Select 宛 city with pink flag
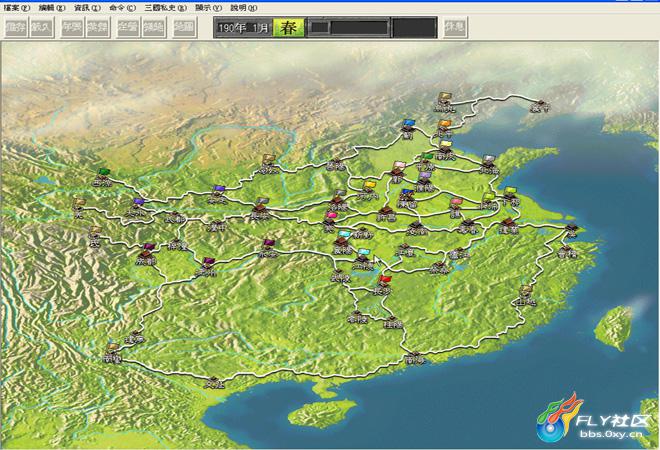Image resolution: width=660 pixels, height=450 pixels. [330, 223]
